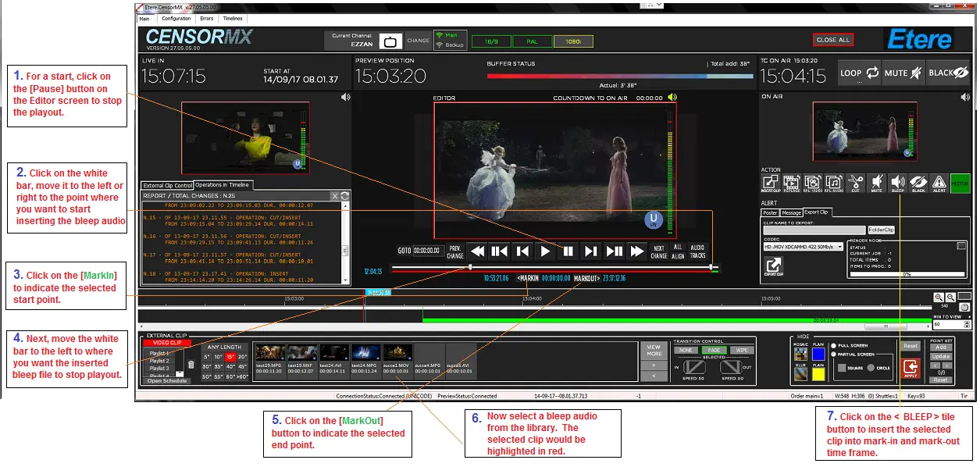Open the Message tab in Alert panel
This screenshot has height=467, width=980.
[791, 212]
